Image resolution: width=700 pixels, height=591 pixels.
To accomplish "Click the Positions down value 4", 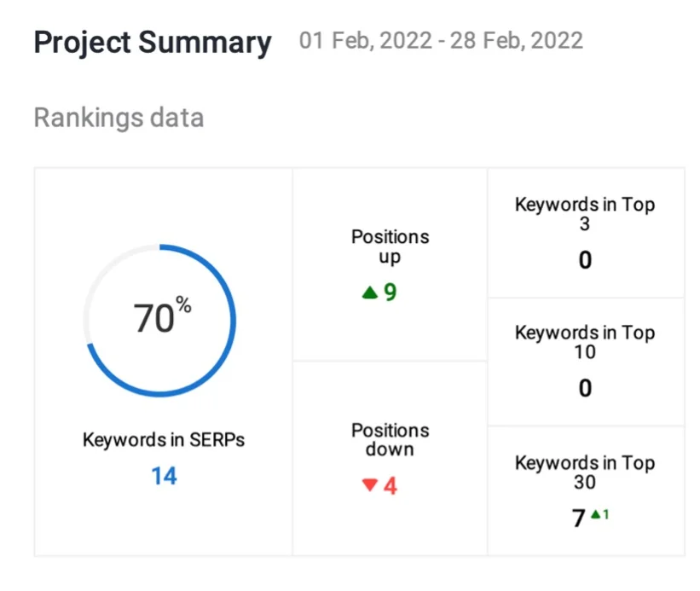I will [390, 486].
